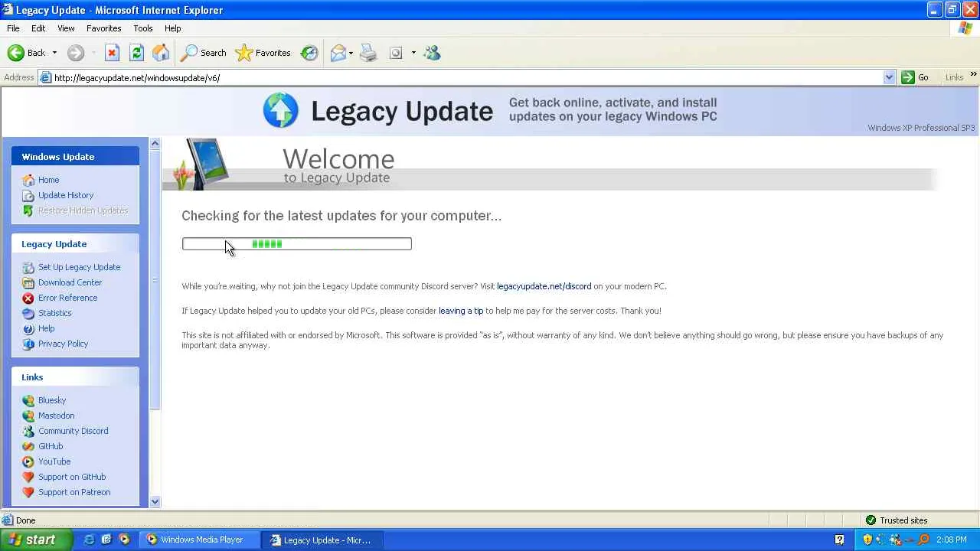The height and width of the screenshot is (551, 980).
Task: Open Update History in the sidebar
Action: 66,195
